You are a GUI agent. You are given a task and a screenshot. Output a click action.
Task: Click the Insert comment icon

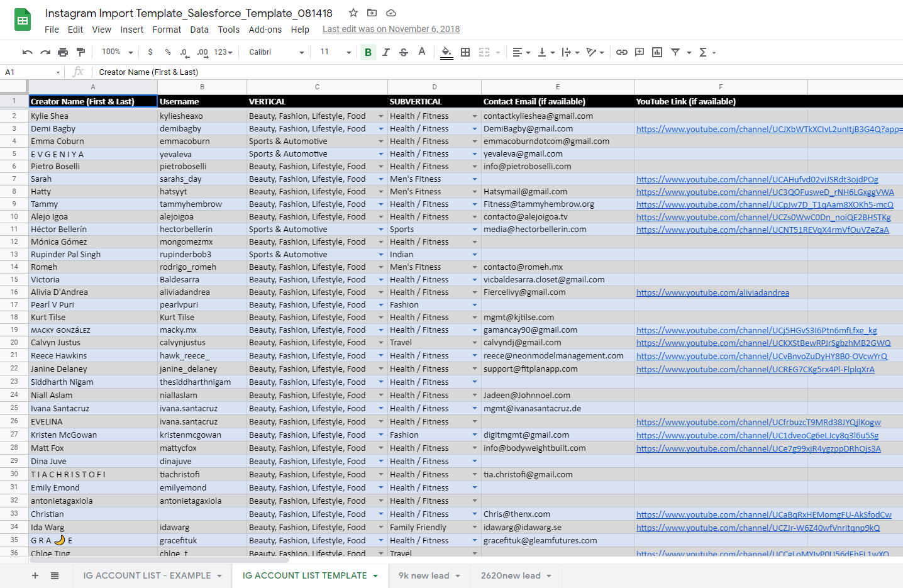(640, 52)
